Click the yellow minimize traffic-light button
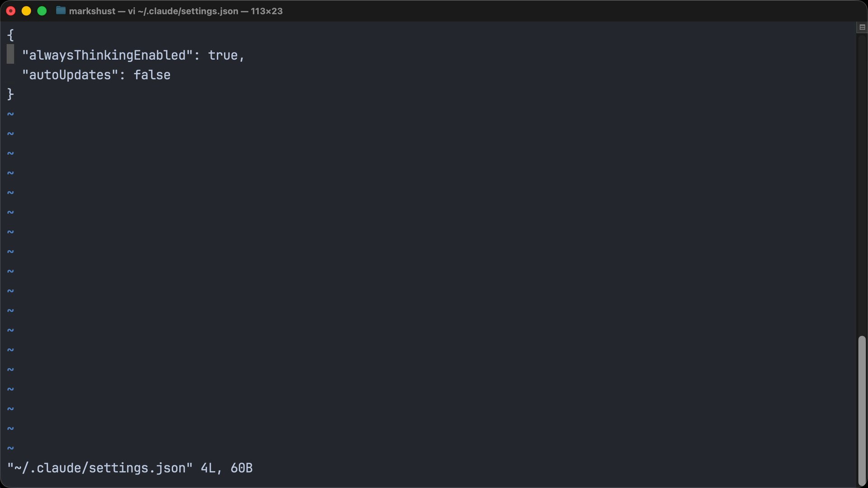 (x=26, y=11)
